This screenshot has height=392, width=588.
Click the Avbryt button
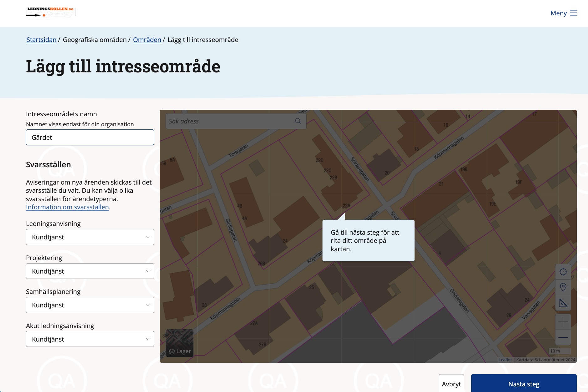451,384
